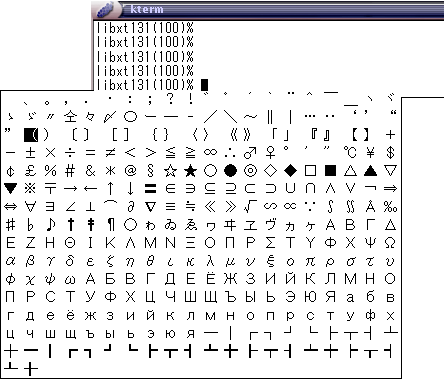Image resolution: width=444 pixels, height=379 pixels.
Task: Choose the left-right double arrow symbol
Action: tap(10, 207)
